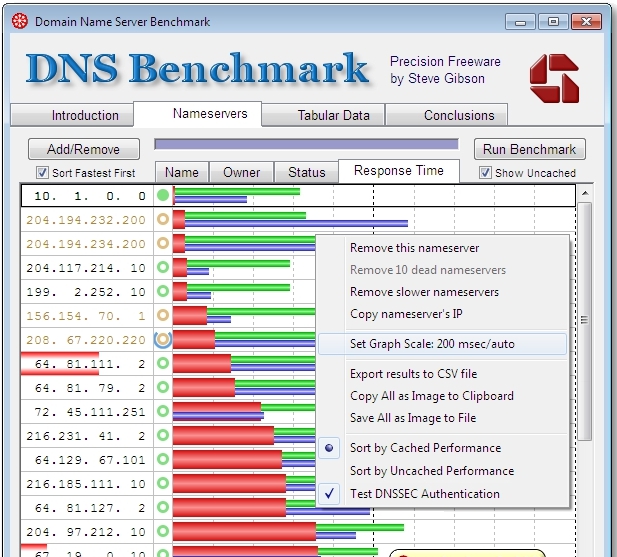Select the 204.97.212.10 address
This screenshot has width=617, height=557.
pos(86,532)
